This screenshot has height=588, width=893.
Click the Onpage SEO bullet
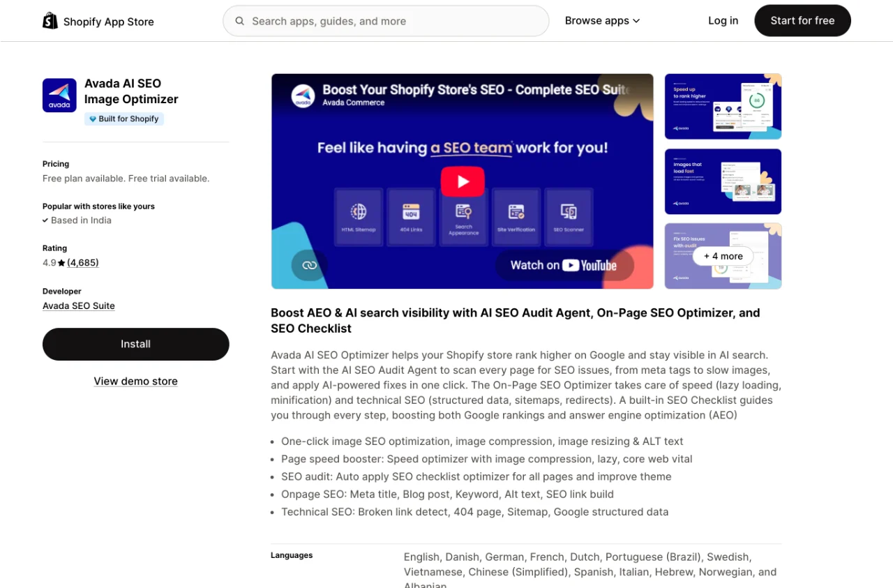pyautogui.click(x=447, y=494)
